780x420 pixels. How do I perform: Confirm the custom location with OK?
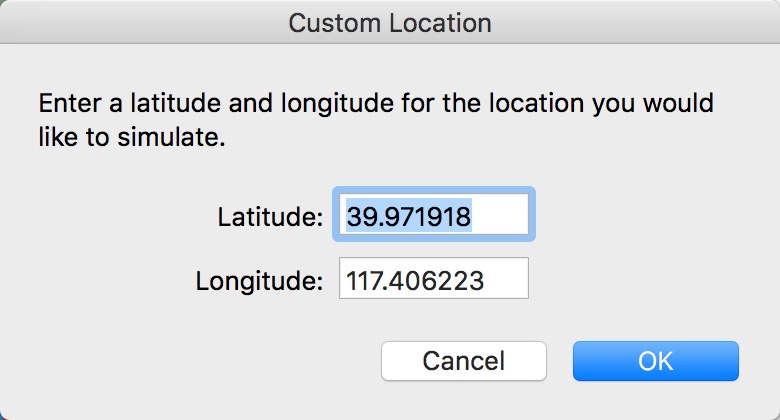(655, 361)
